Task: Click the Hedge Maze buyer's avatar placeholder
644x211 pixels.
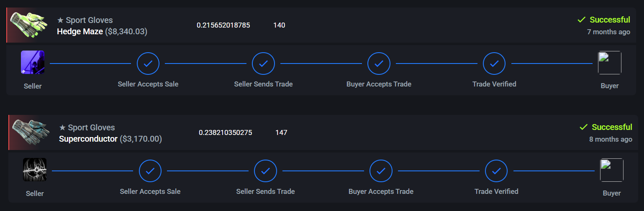Action: point(610,63)
